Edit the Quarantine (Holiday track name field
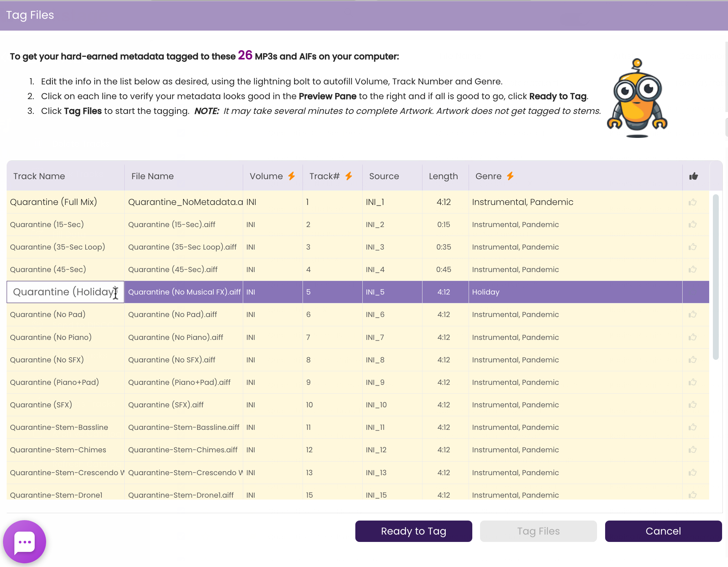Image resolution: width=728 pixels, height=567 pixels. (x=65, y=292)
